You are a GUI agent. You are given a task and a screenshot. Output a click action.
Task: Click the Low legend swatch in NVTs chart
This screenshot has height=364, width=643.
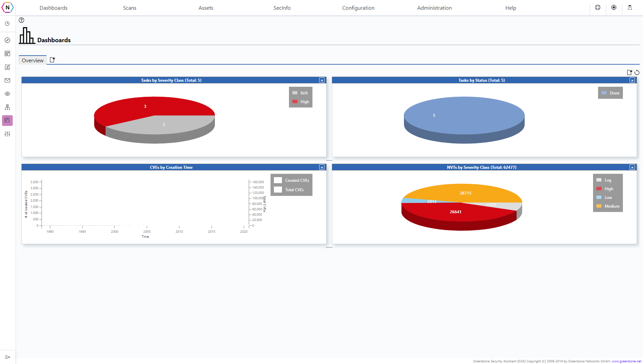point(599,198)
